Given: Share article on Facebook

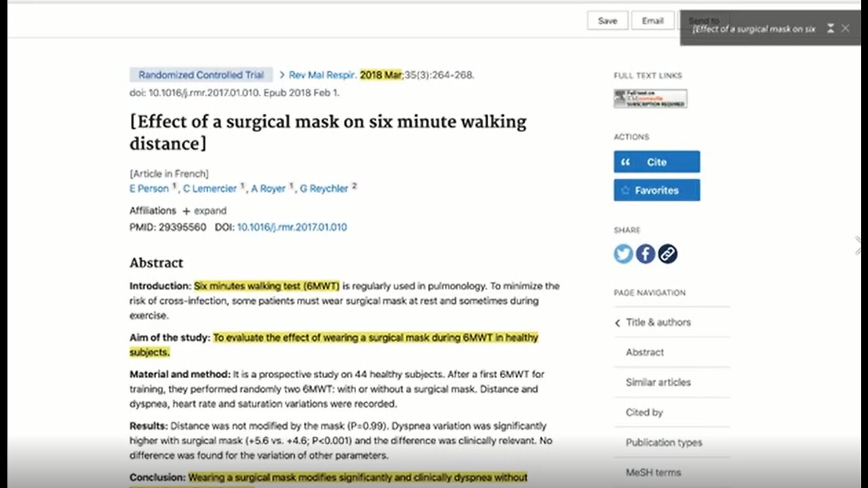Looking at the screenshot, I should (646, 254).
